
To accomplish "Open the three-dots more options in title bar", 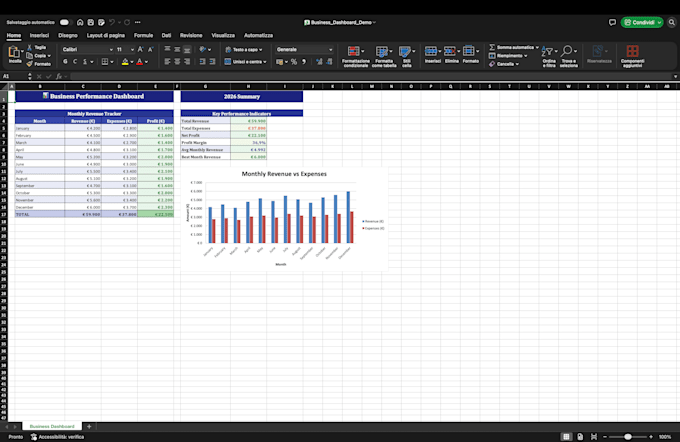I will (137, 22).
